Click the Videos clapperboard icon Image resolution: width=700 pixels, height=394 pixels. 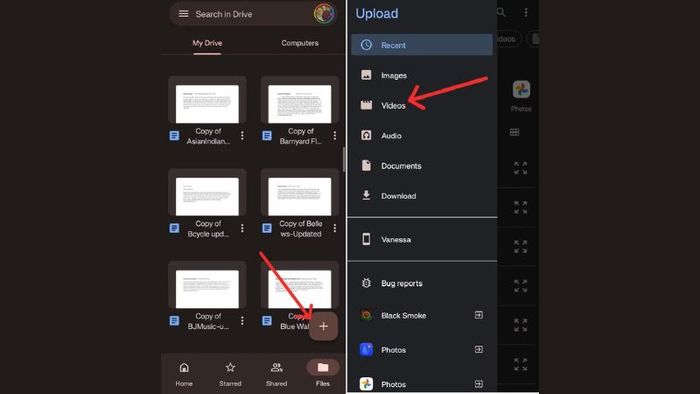[x=366, y=105]
